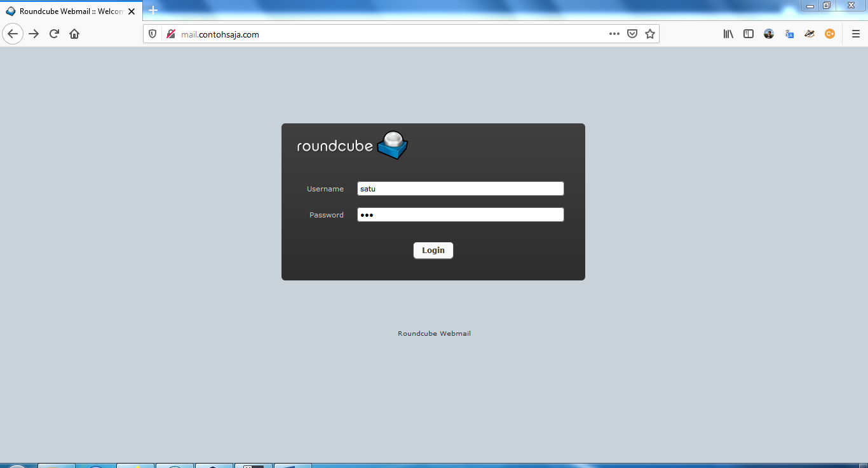Click the Username label
The image size is (868, 468).
pos(325,189)
